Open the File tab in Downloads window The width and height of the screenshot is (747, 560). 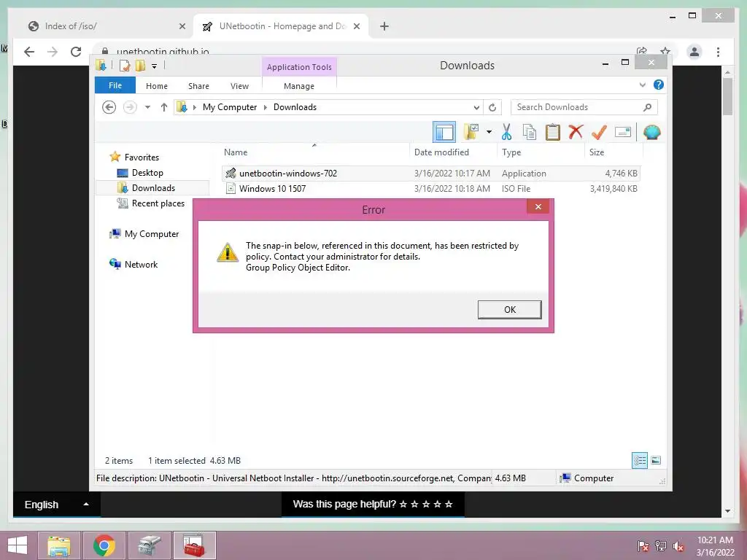click(115, 86)
